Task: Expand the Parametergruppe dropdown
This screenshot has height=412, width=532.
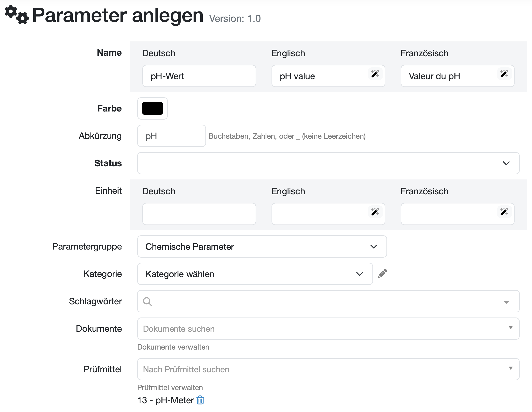Action: coord(262,246)
